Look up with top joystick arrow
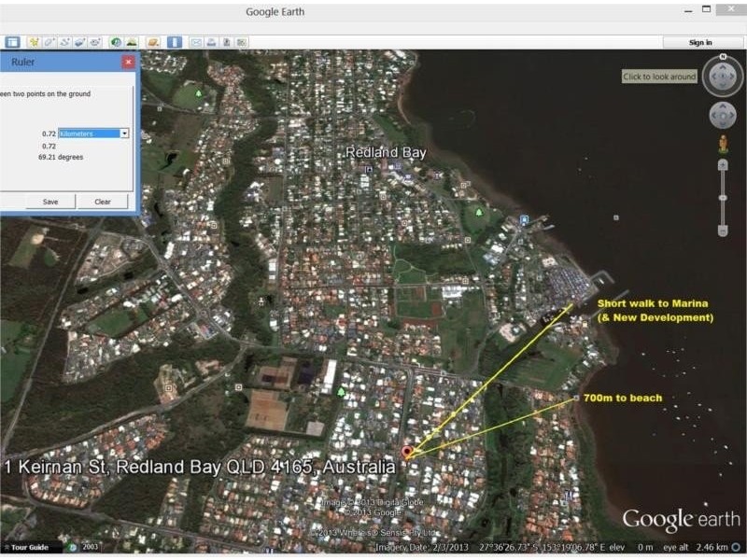The height and width of the screenshot is (560, 747). click(723, 67)
